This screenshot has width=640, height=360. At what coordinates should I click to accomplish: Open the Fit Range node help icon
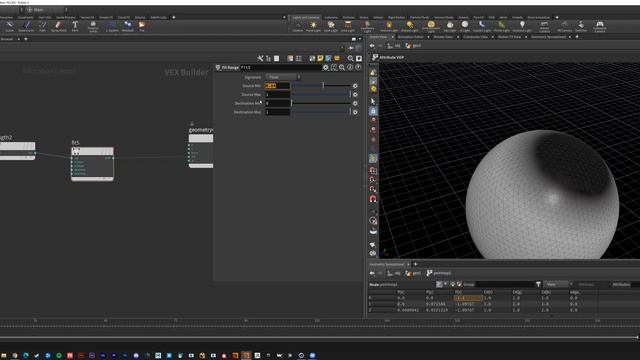tap(358, 67)
